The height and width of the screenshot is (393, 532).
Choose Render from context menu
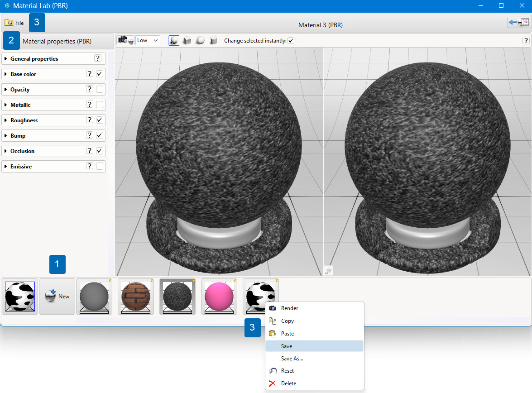(315, 308)
